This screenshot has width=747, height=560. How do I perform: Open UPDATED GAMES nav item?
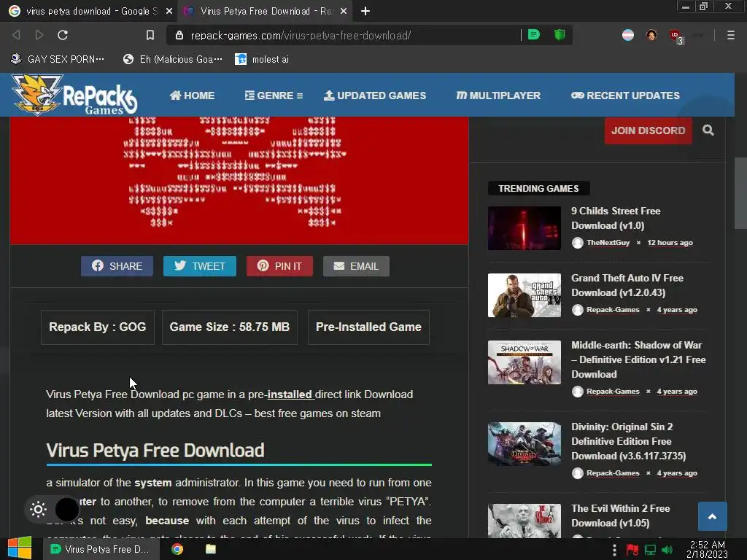375,96
